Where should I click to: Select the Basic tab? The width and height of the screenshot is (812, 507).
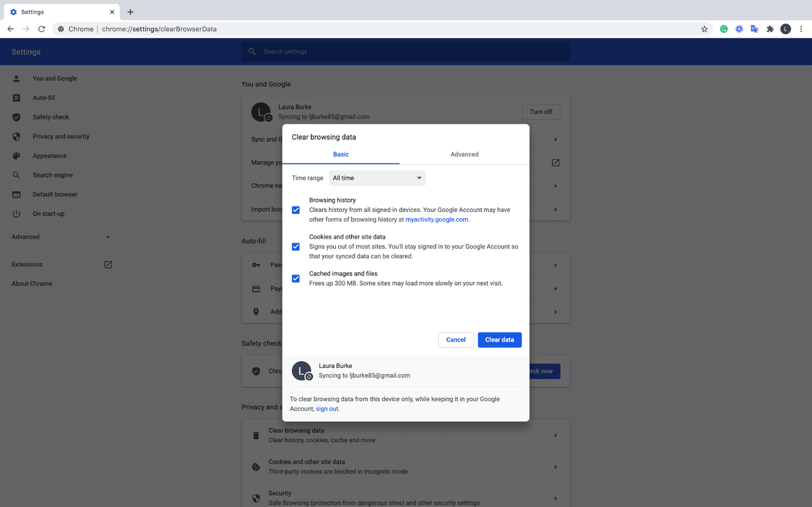click(x=341, y=154)
